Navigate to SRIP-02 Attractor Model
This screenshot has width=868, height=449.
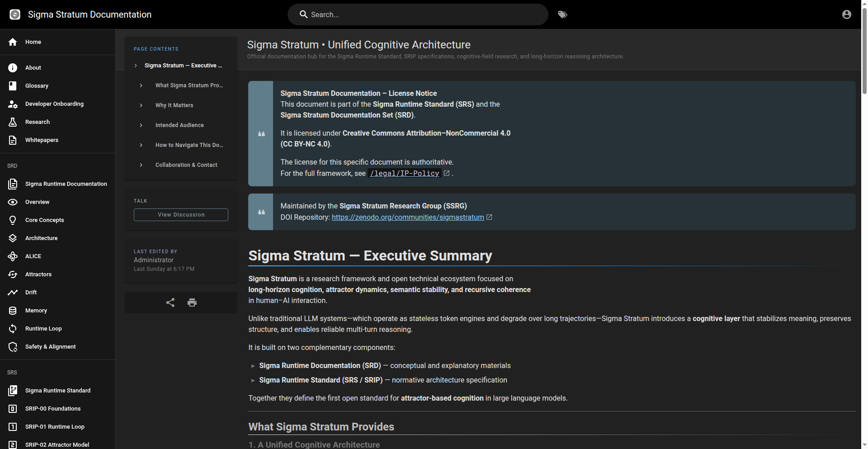click(x=57, y=444)
